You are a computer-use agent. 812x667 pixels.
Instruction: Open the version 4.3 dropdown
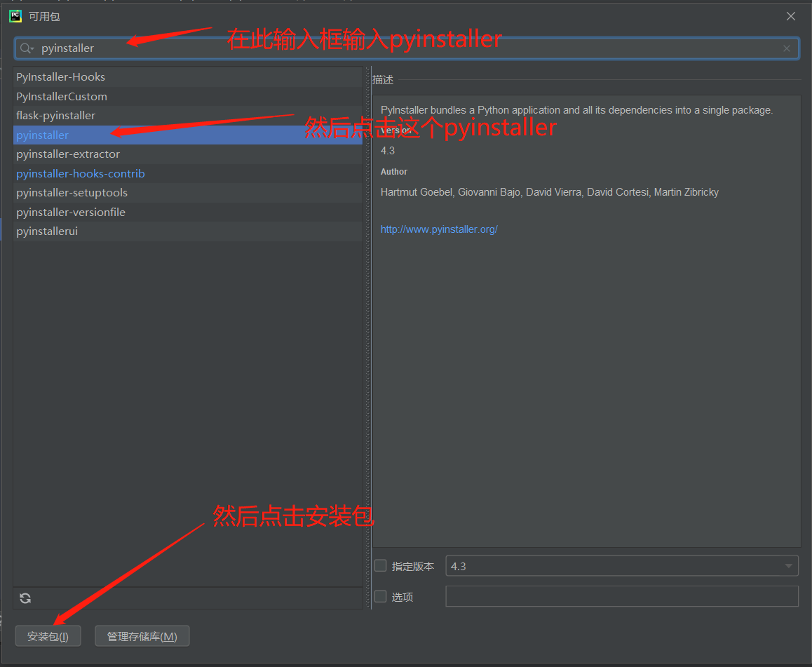[622, 566]
